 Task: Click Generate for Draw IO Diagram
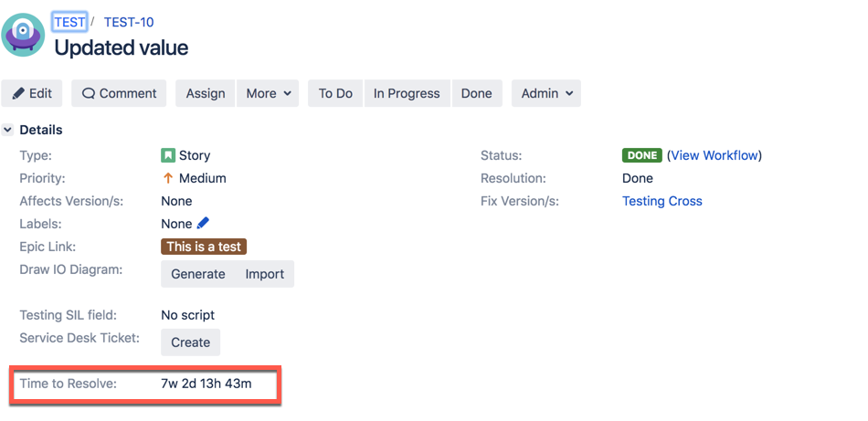tap(197, 274)
